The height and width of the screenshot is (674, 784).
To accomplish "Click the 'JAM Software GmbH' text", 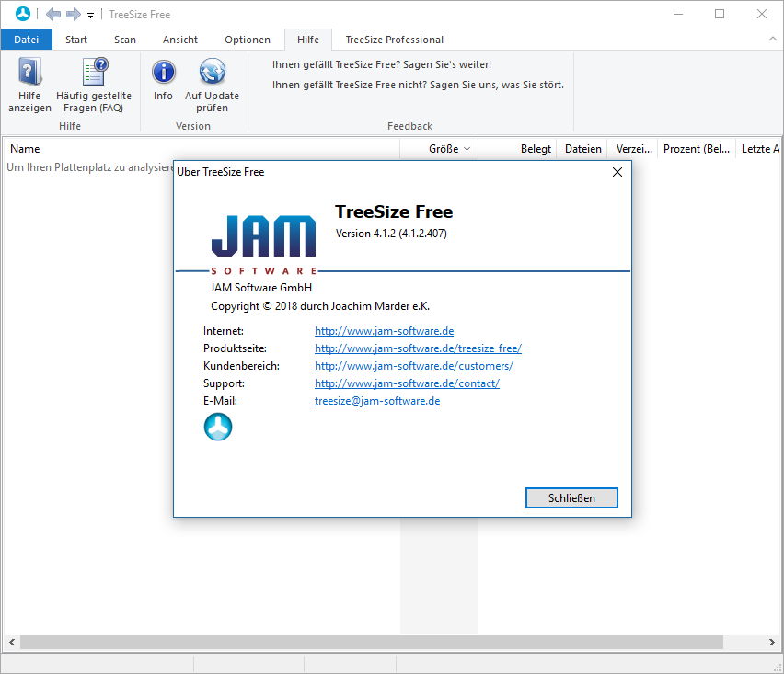I will click(x=261, y=288).
